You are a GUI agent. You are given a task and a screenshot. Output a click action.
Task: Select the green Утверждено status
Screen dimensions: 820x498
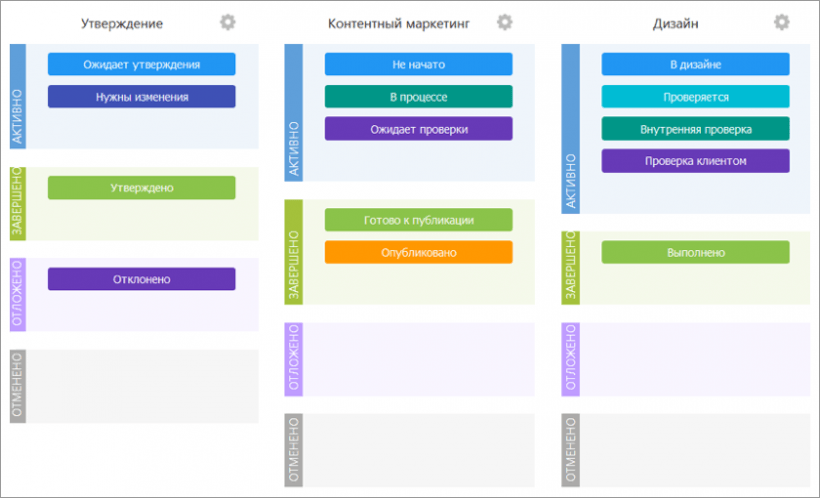coord(141,188)
